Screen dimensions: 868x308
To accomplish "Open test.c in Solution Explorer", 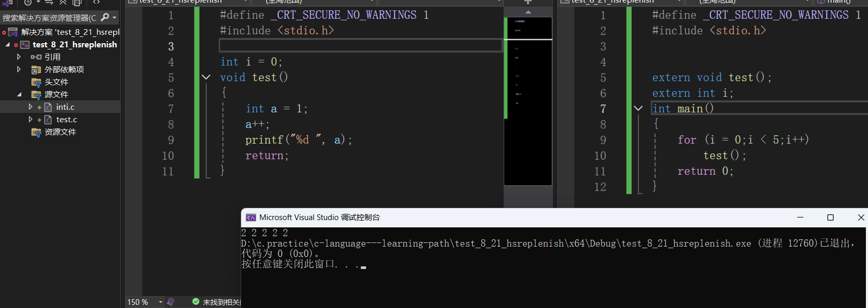I will point(67,120).
